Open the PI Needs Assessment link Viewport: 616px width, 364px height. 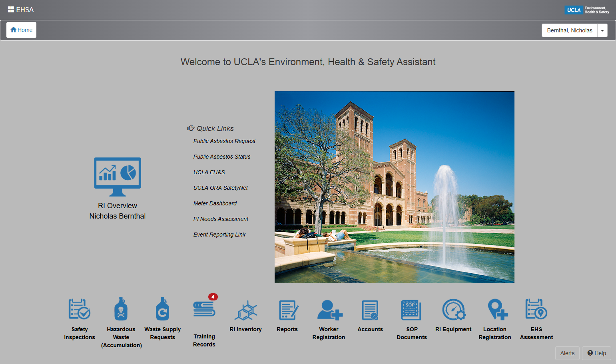pyautogui.click(x=221, y=219)
